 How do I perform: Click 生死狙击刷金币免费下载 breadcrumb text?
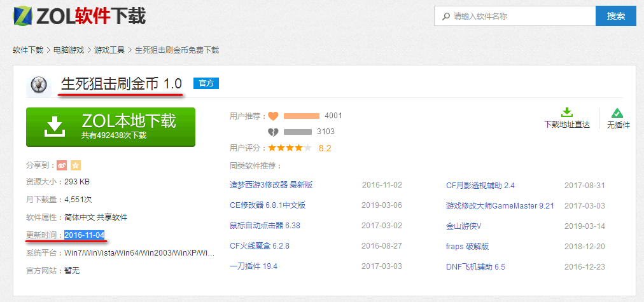click(x=177, y=50)
